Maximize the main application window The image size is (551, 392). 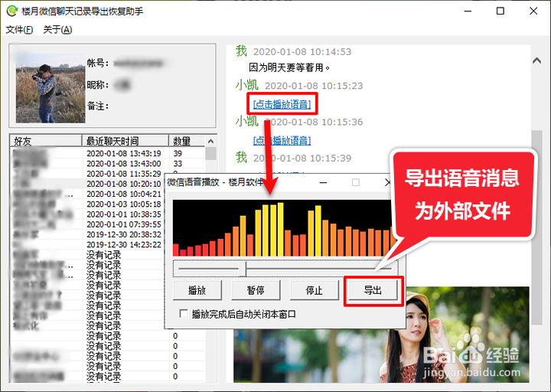pos(500,11)
